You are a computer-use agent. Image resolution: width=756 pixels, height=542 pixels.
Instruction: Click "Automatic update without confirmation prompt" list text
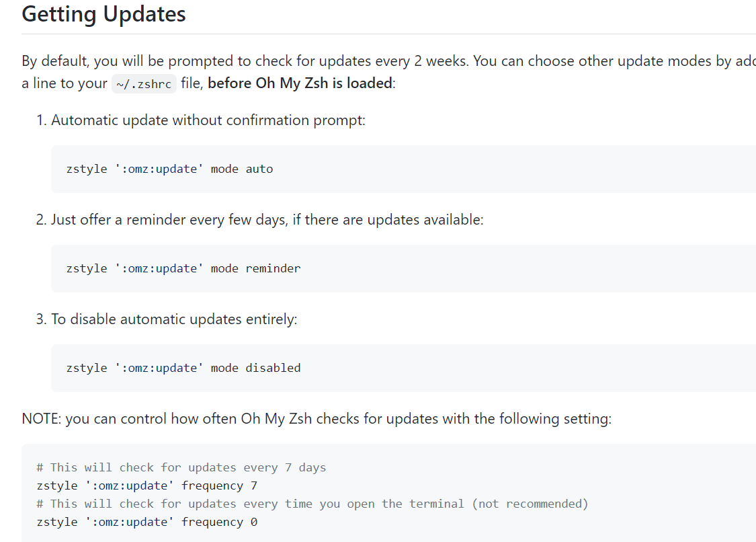pos(208,120)
